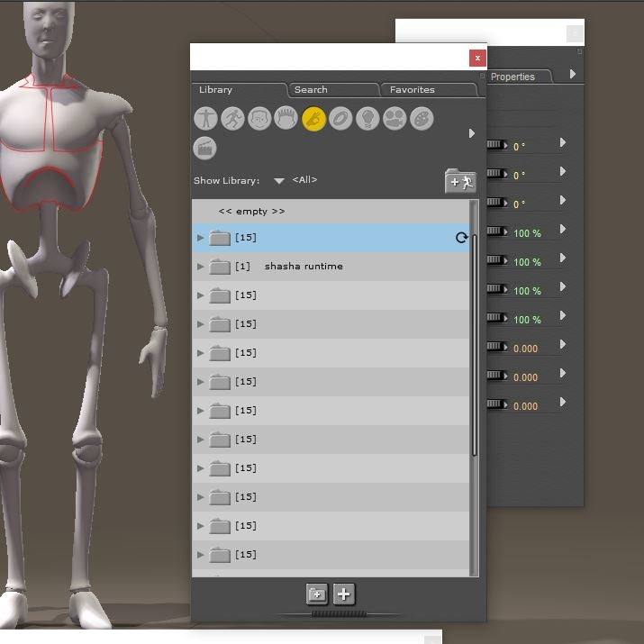Open the Props library category

pyautogui.click(x=340, y=118)
